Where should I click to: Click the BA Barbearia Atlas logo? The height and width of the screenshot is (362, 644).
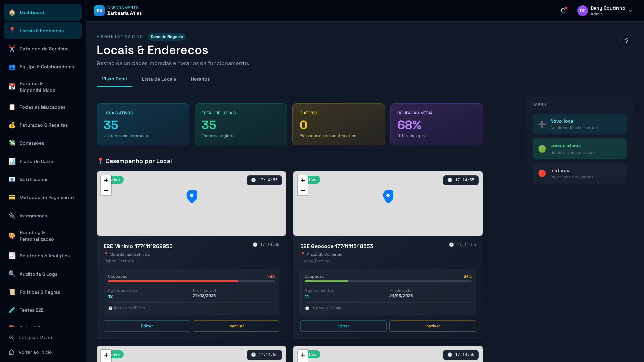point(99,11)
